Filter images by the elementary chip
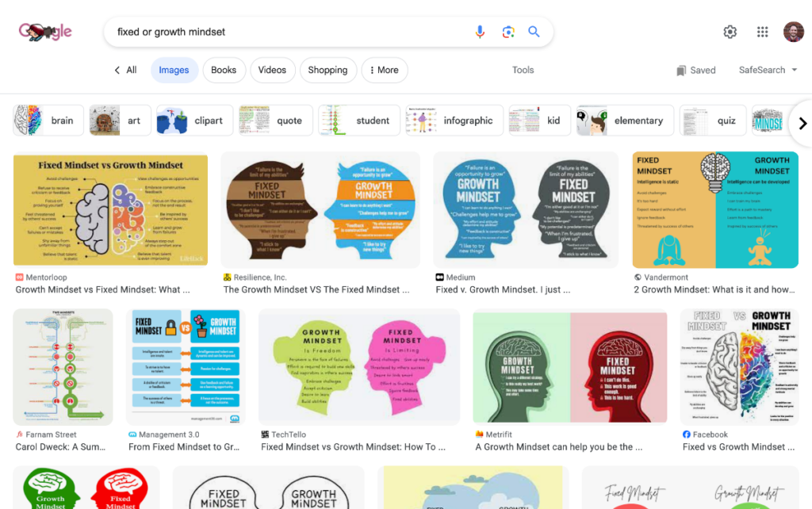Viewport: 812px width, 509px height. click(625, 121)
